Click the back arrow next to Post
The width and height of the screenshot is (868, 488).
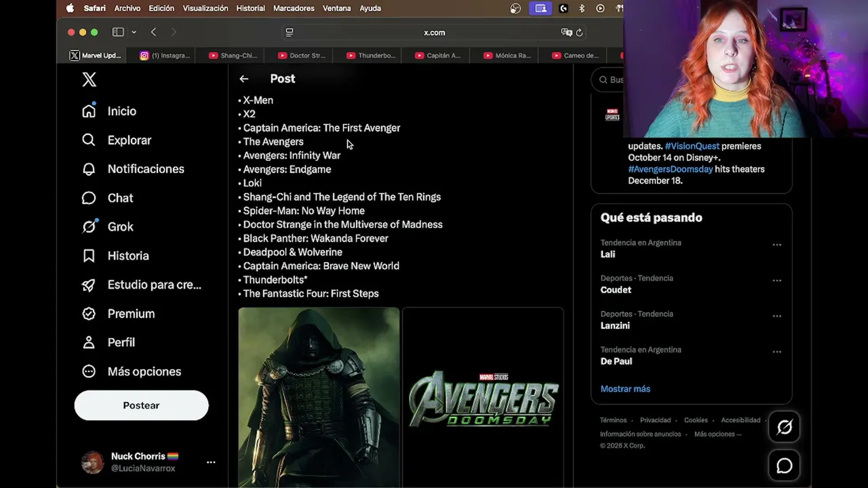pyautogui.click(x=244, y=79)
